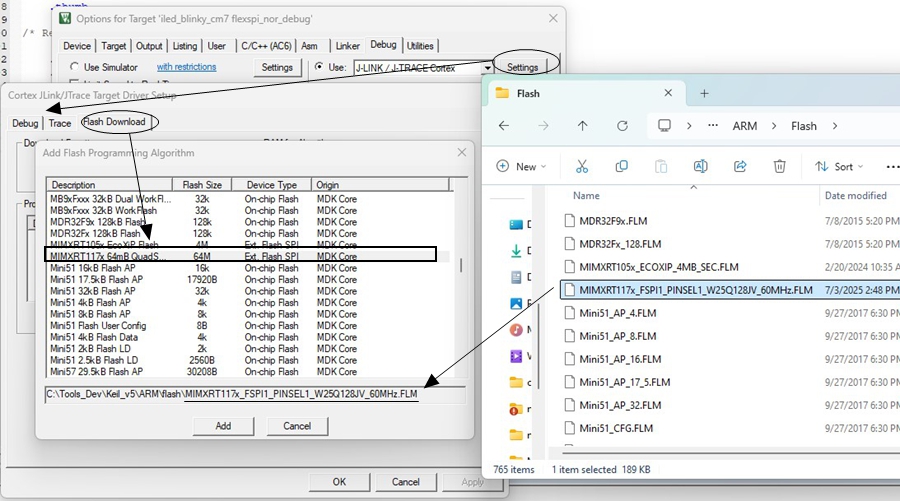Expand the ARM breadcrumb chevron
900x501 pixels.
[774, 126]
